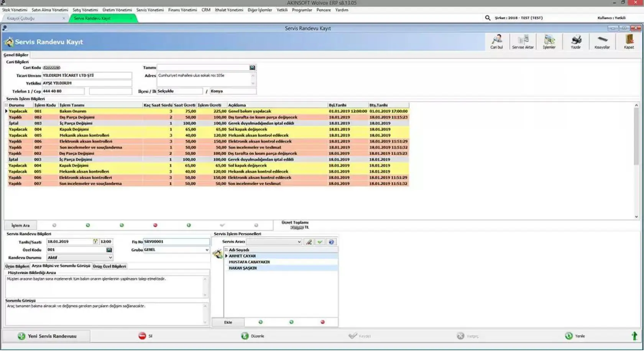The width and height of the screenshot is (644, 362).
Task: Open the CRM menu
Action: [206, 10]
